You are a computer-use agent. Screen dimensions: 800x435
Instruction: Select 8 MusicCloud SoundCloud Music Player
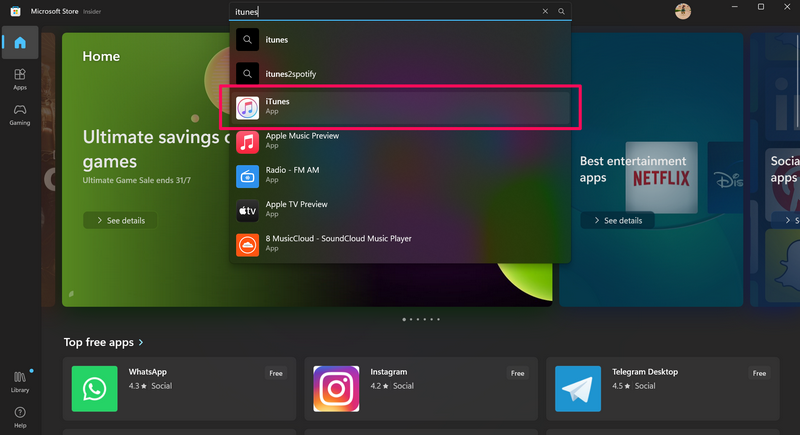[x=400, y=244]
